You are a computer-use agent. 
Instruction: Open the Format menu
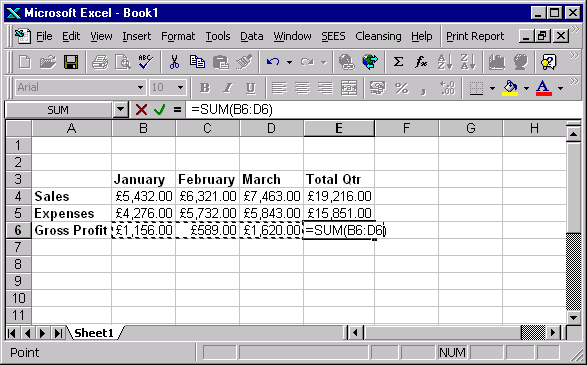(x=178, y=36)
